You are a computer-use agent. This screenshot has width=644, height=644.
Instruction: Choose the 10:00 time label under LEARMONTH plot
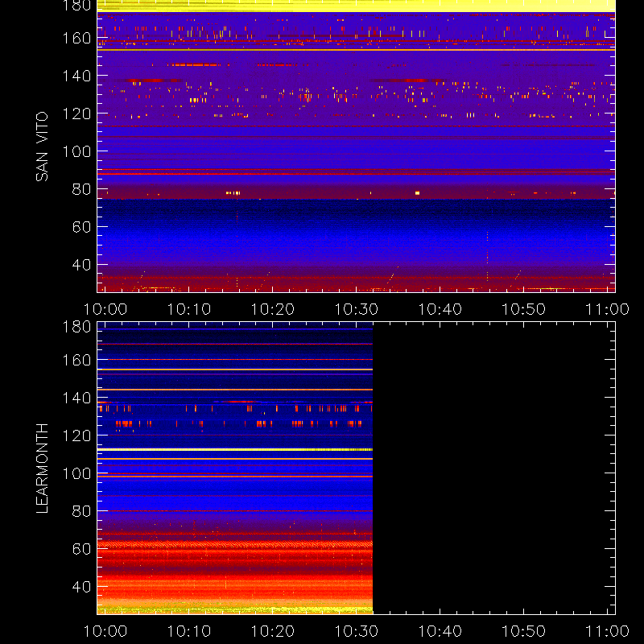click(x=105, y=631)
